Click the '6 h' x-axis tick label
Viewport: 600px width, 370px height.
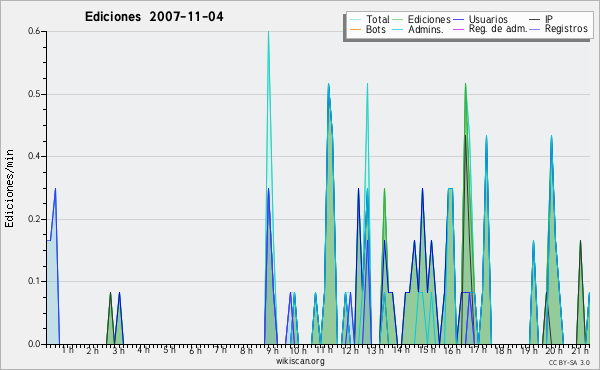coord(195,350)
